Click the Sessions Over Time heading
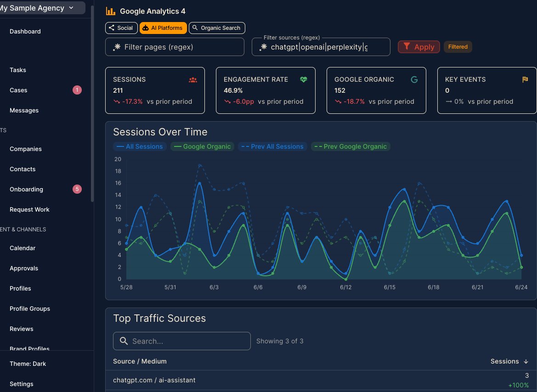537x392 pixels. [160, 132]
